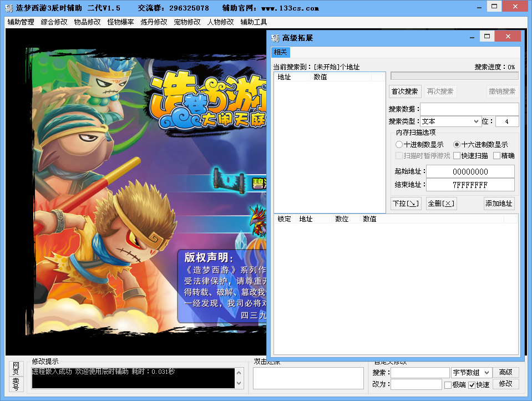The image size is (532, 401).
Task: Open the 辅助管理 menu
Action: click(x=21, y=22)
